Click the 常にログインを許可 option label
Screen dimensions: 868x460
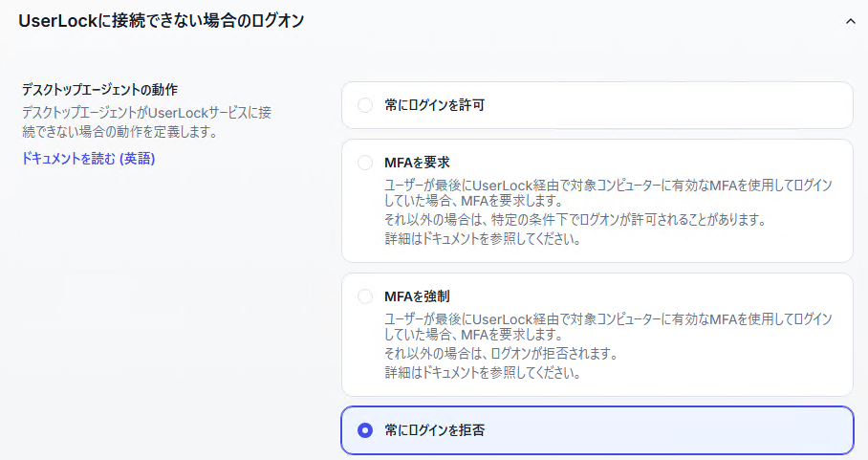tap(435, 105)
